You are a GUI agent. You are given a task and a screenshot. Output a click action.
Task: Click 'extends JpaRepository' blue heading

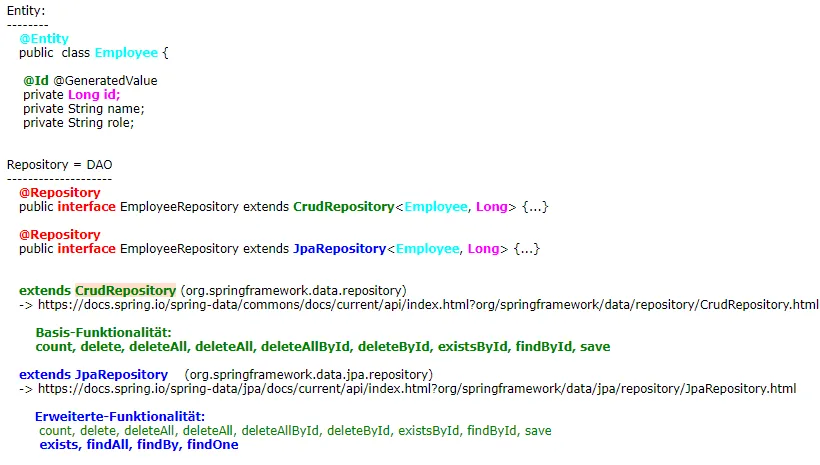[94, 375]
